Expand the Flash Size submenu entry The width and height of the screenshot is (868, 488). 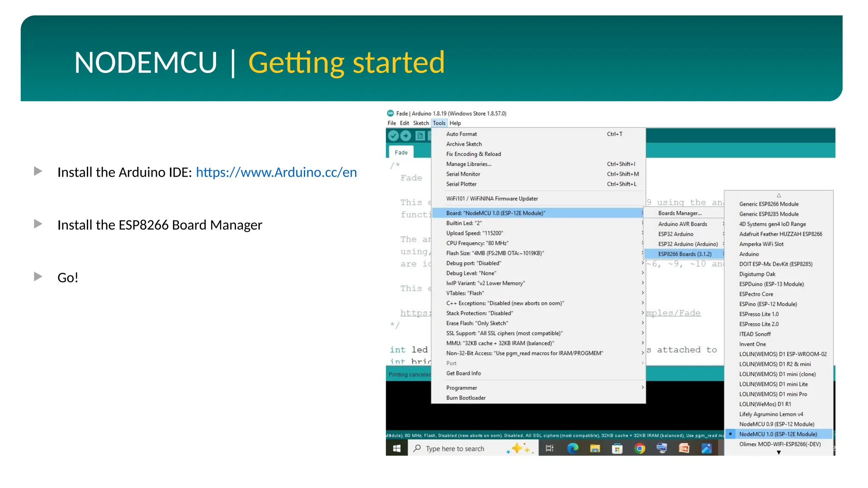click(x=495, y=253)
